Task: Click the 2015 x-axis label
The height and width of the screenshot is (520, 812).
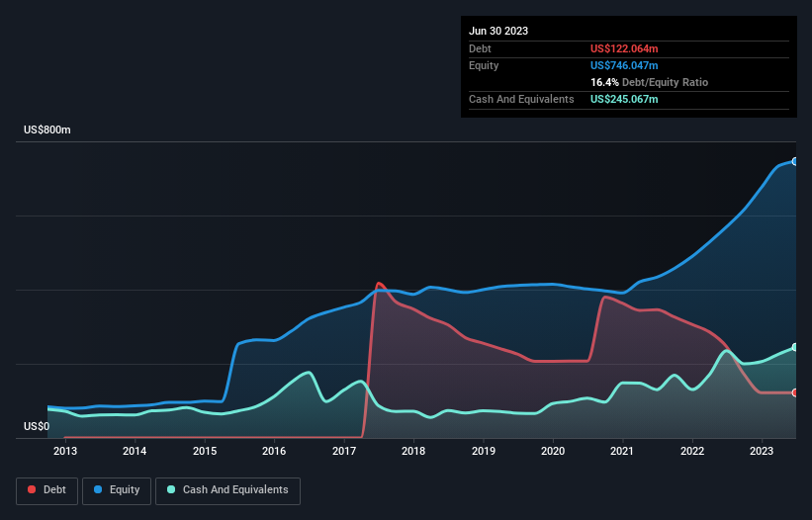Action: (205, 451)
